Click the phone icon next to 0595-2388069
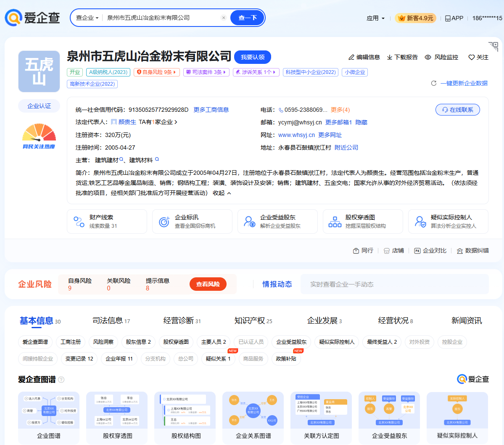This screenshot has height=445, width=504. pyautogui.click(x=281, y=110)
